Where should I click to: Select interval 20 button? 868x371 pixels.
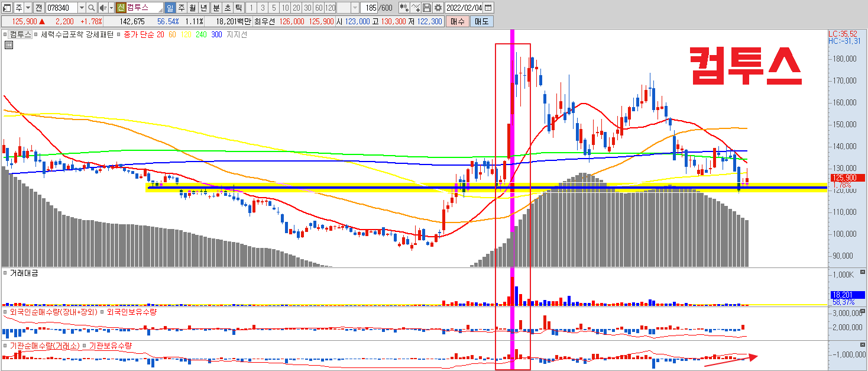[x=296, y=8]
